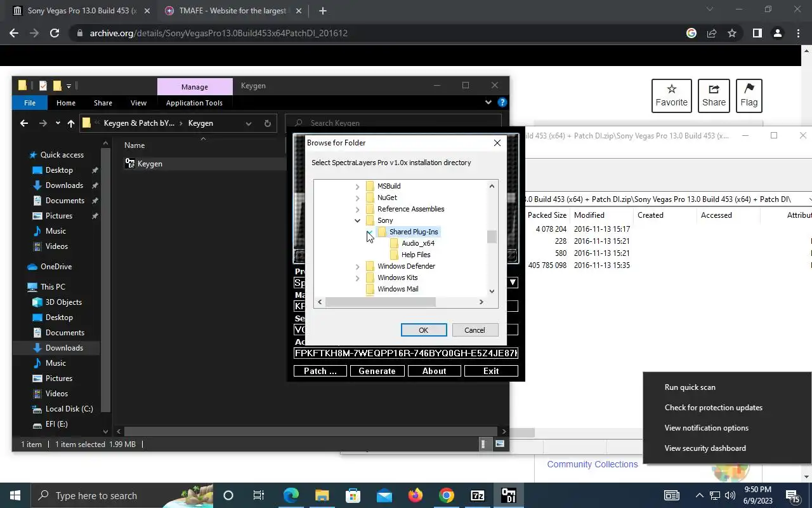Screen dimensions: 812x508
Task: Select the Shared Plug-Ins folder
Action: pyautogui.click(x=414, y=232)
